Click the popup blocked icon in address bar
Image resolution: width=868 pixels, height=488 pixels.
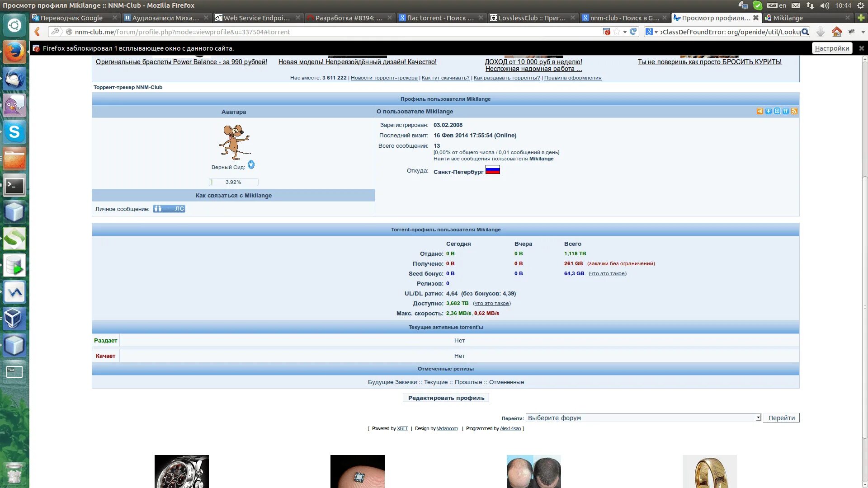(607, 32)
